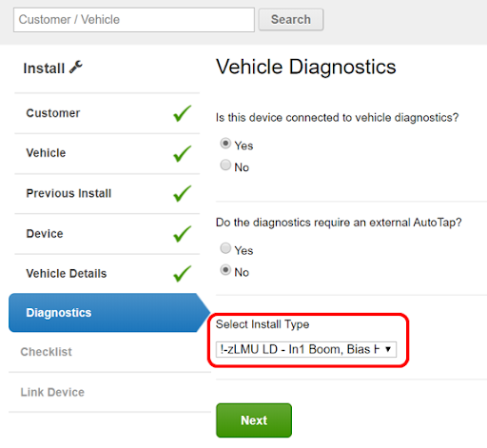Click the wrench icon beside Install
Viewport: 487px width, 448px height.
76,68
